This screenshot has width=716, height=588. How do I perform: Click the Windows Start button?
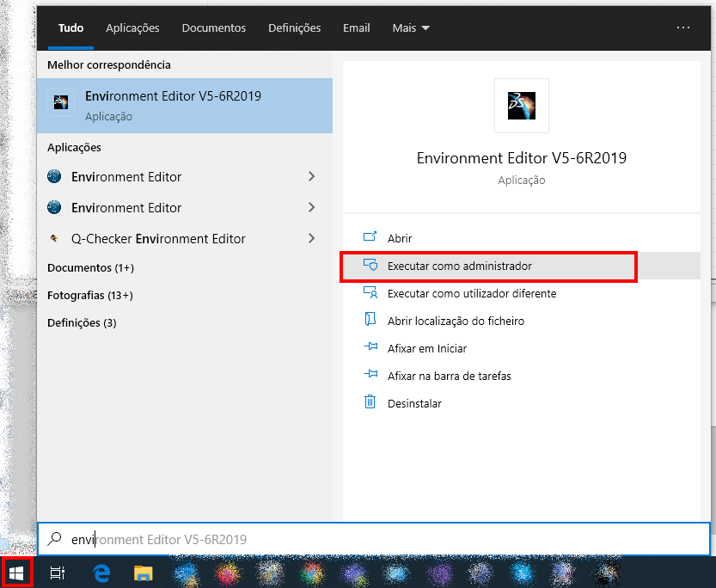[x=15, y=573]
